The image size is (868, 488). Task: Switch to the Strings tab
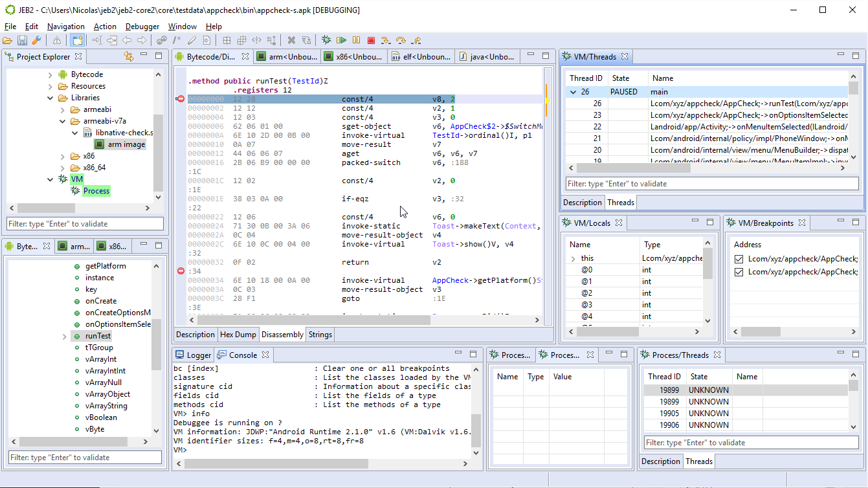pyautogui.click(x=320, y=335)
